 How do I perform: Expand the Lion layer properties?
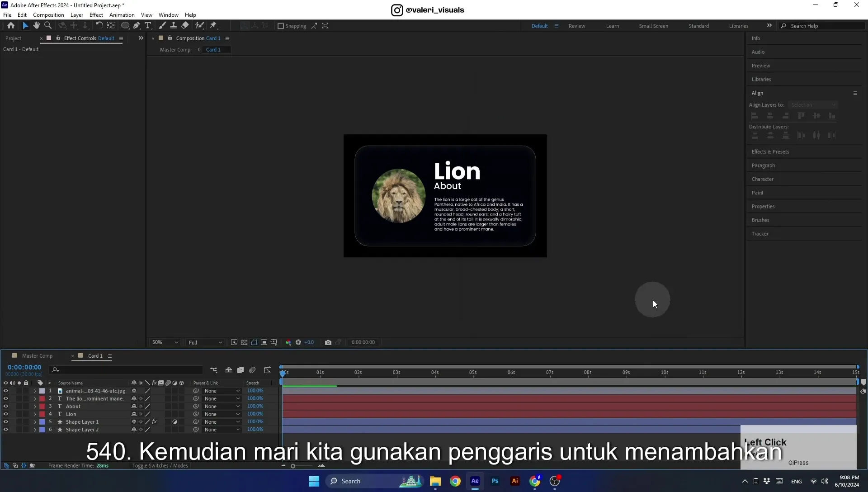[x=35, y=414]
